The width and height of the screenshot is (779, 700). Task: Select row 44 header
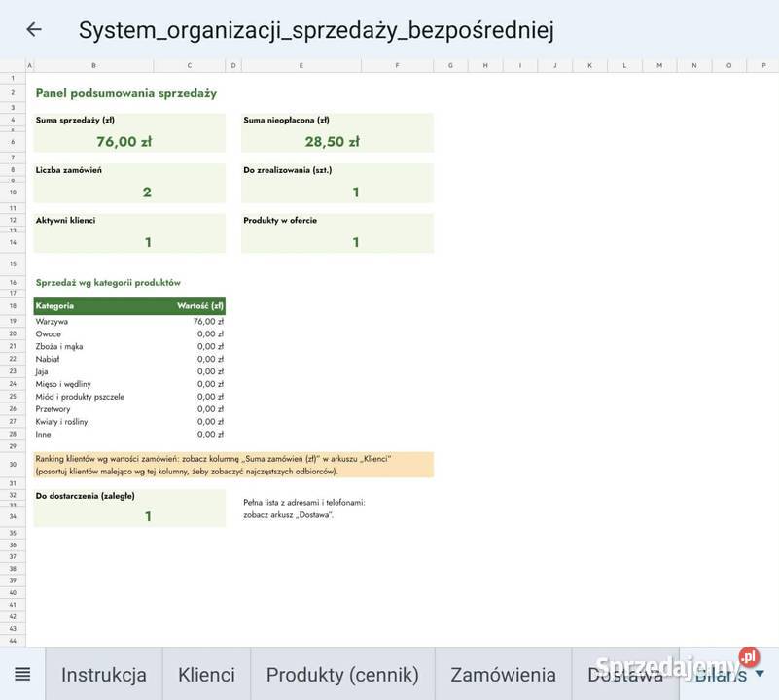(x=13, y=641)
